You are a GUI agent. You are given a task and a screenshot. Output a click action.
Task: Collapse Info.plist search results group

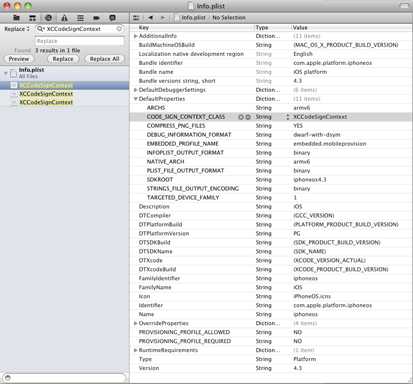click(x=5, y=73)
